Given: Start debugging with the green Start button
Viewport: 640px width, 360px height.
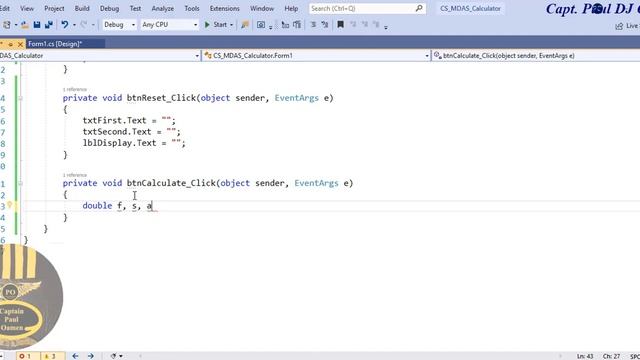Looking at the screenshot, I should tap(216, 25).
